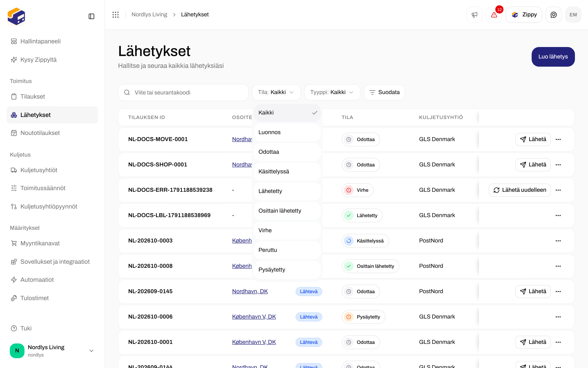Open more actions for NL-202610-0008

click(558, 266)
